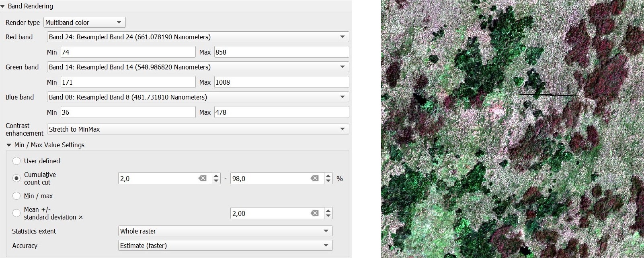Screen dimensions: 644x258
Task: Increase standard deviation multiplier
Action: (x=328, y=211)
